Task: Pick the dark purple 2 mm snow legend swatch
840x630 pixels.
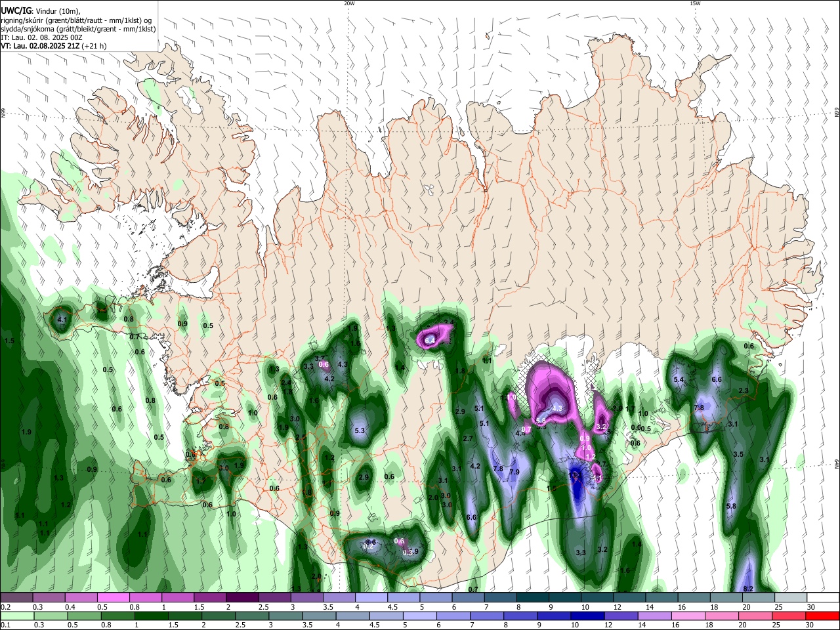Action: (x=242, y=597)
